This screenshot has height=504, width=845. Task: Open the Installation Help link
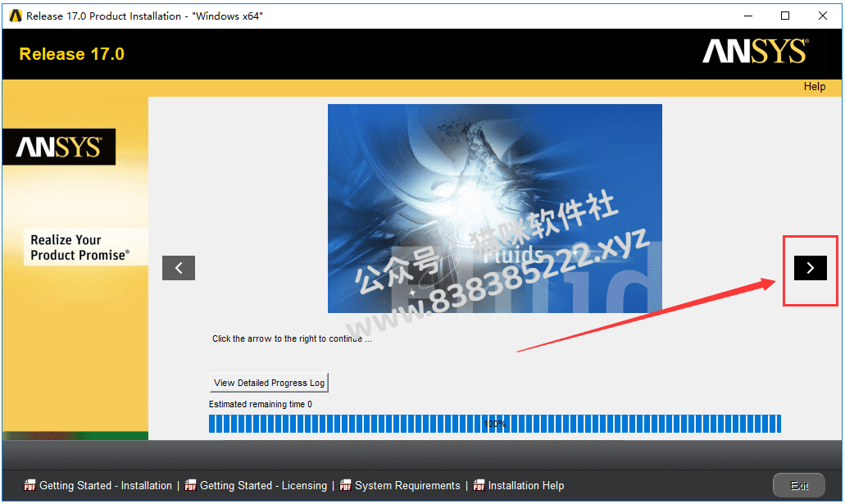pos(526,486)
